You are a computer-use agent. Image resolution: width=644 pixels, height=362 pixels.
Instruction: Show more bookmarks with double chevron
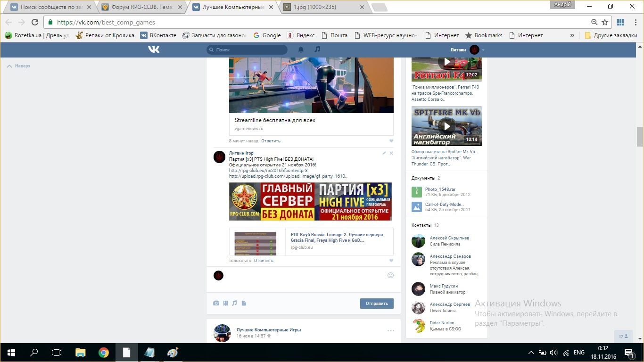pos(572,35)
